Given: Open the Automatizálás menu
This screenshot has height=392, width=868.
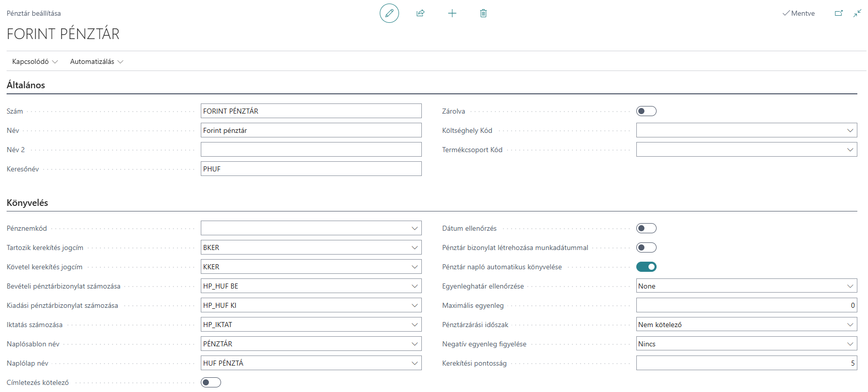Looking at the screenshot, I should click(x=96, y=61).
